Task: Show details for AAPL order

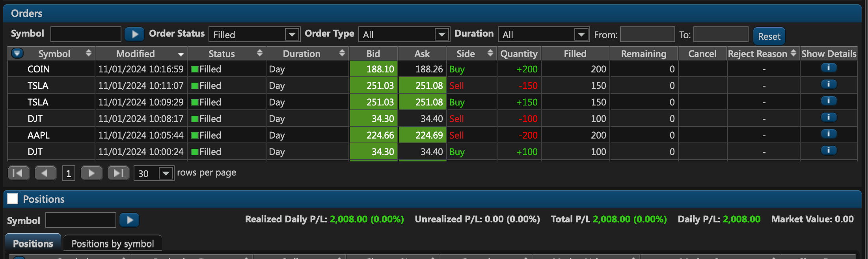Action: tap(829, 134)
